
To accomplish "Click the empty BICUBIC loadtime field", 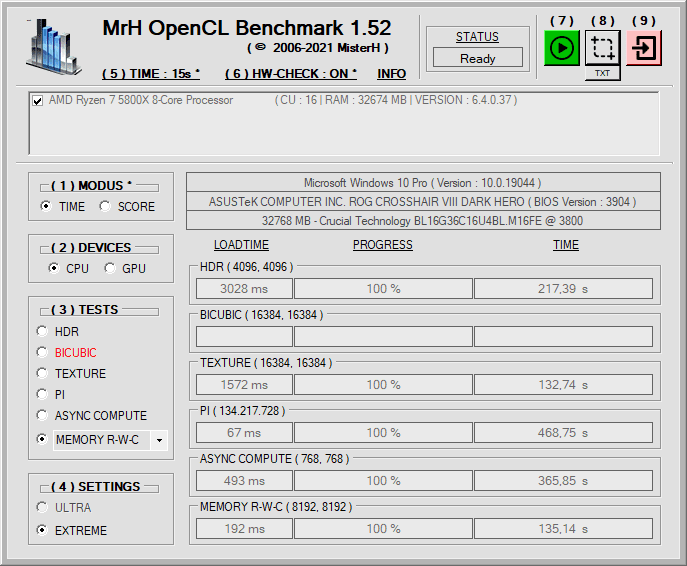I will coord(244,337).
